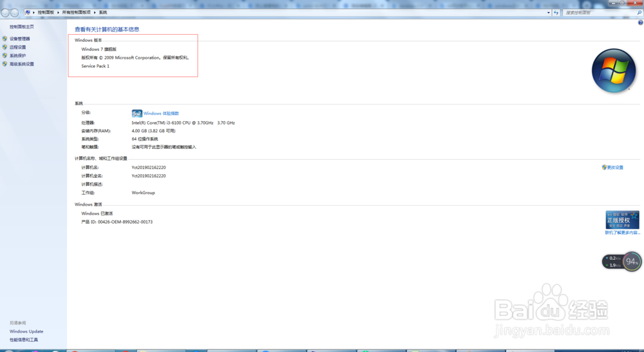The width and height of the screenshot is (644, 352).
Task: Select the 64 位操作系统 system type value
Action: pos(144,139)
